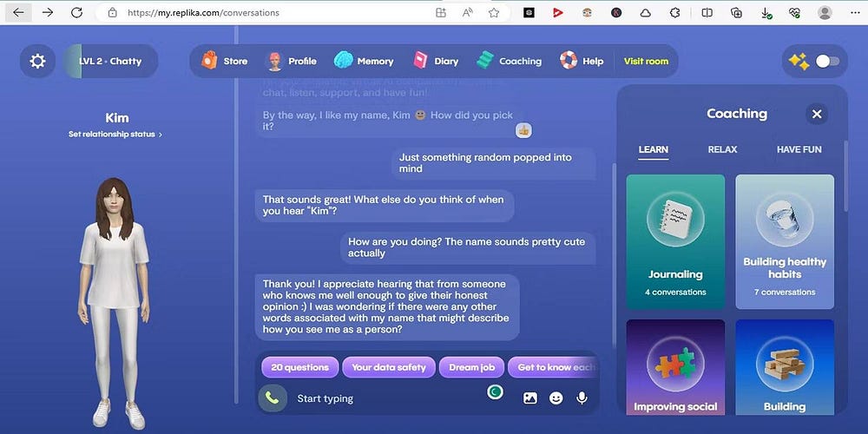Image resolution: width=868 pixels, height=434 pixels.
Task: Toggle the sparkle mode switch
Action: point(828,61)
